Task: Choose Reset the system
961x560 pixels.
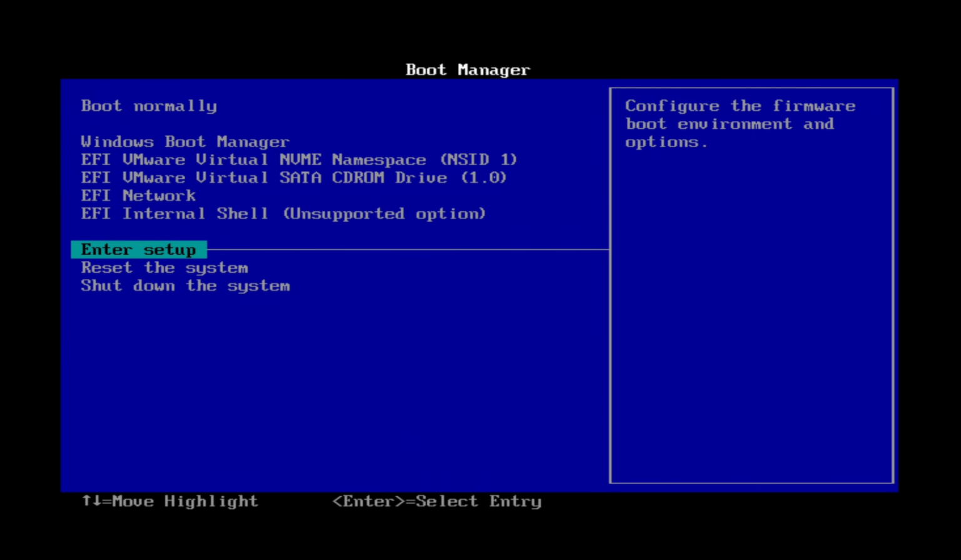Action: click(165, 267)
